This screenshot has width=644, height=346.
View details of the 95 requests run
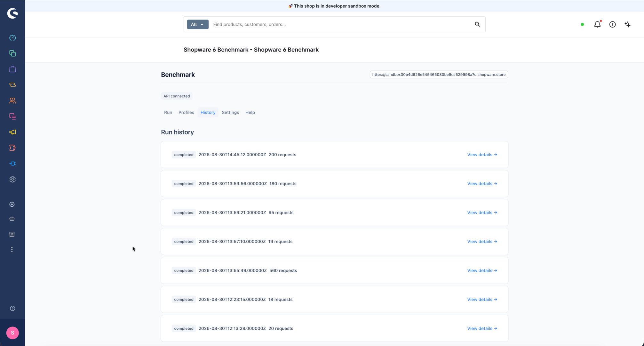[482, 213]
